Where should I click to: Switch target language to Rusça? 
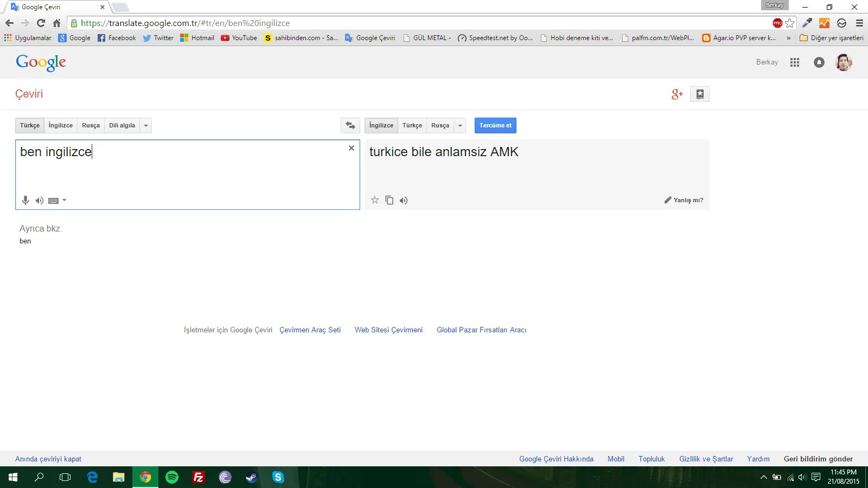(x=440, y=125)
